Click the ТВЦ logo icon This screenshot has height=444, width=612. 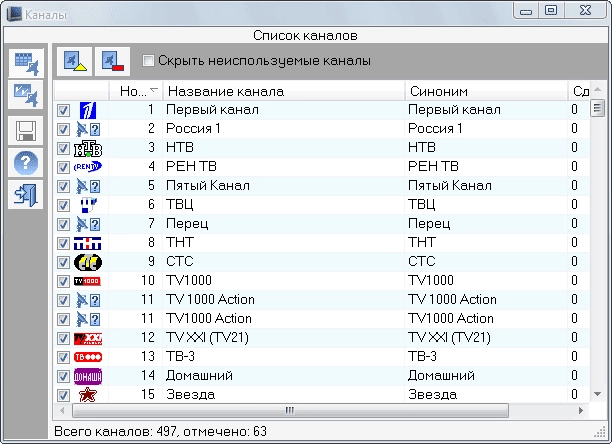[x=89, y=205]
